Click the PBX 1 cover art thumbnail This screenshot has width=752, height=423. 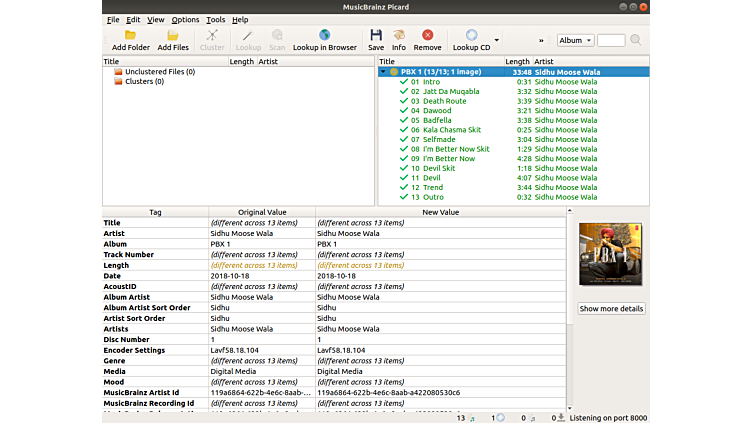(612, 253)
